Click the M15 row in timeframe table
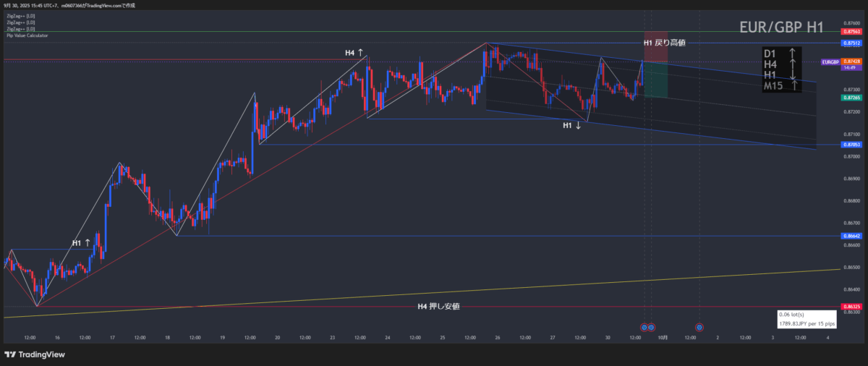The image size is (868, 366). [783, 86]
